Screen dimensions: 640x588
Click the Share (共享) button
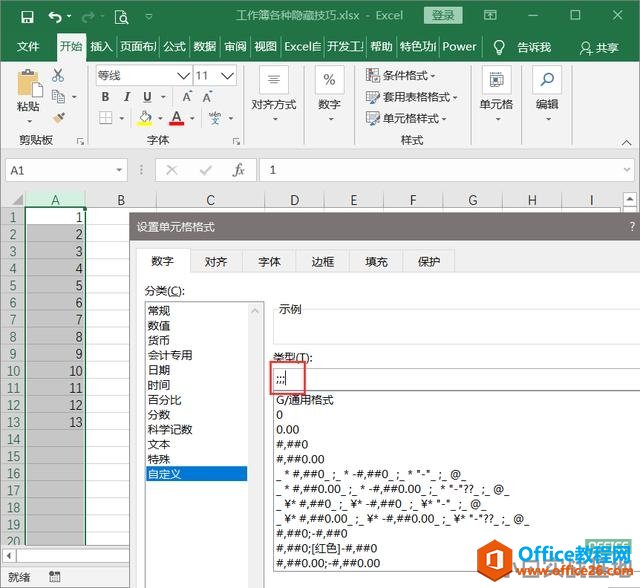click(599, 48)
